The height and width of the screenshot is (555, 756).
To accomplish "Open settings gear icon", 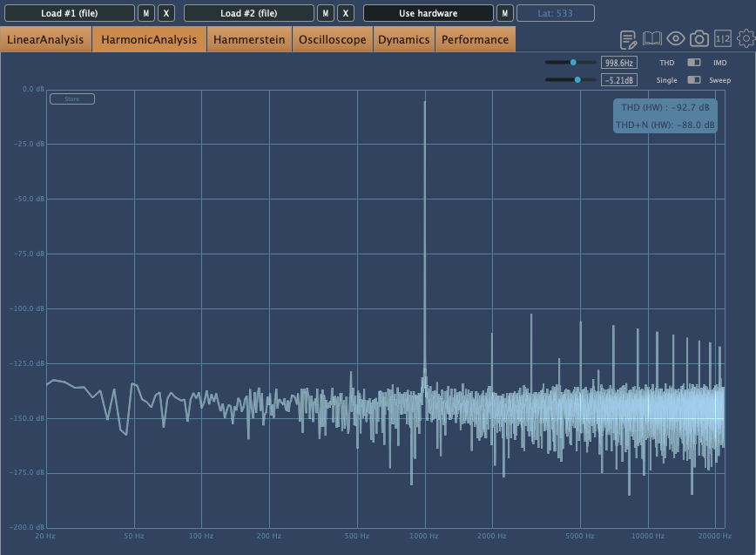I will [x=746, y=38].
